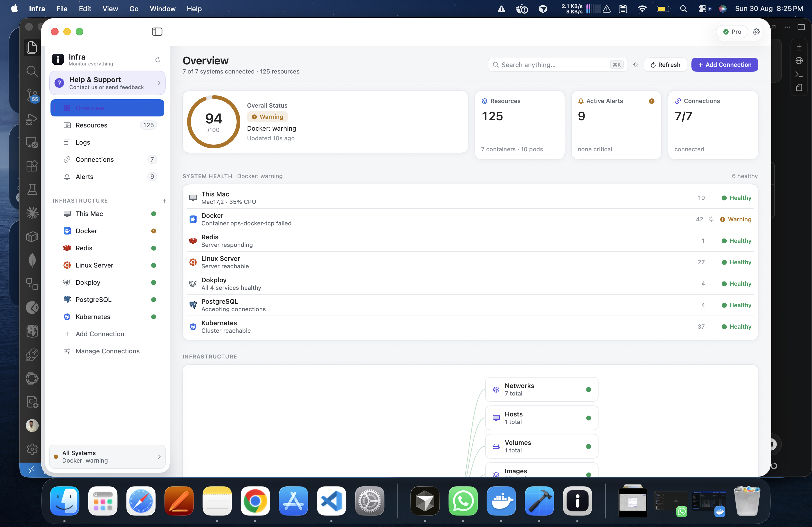The image size is (812, 527).
Task: Open the Active Alerts summary card
Action: click(616, 125)
